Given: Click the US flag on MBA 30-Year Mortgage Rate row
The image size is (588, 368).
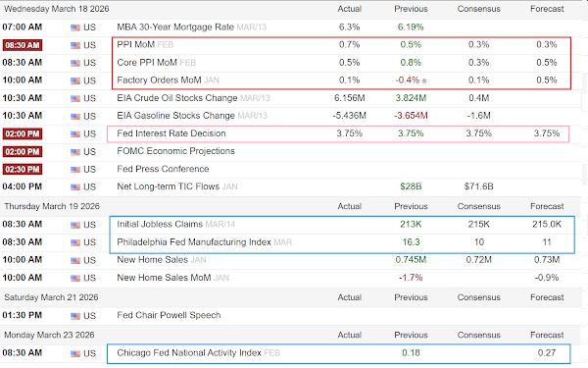Looking at the screenshot, I should 75,27.
